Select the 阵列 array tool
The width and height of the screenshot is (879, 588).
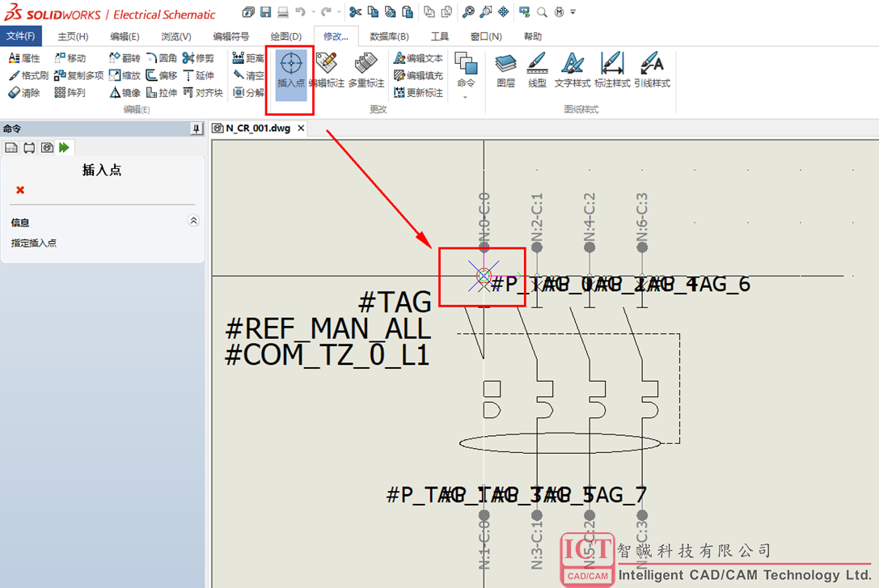[70, 92]
